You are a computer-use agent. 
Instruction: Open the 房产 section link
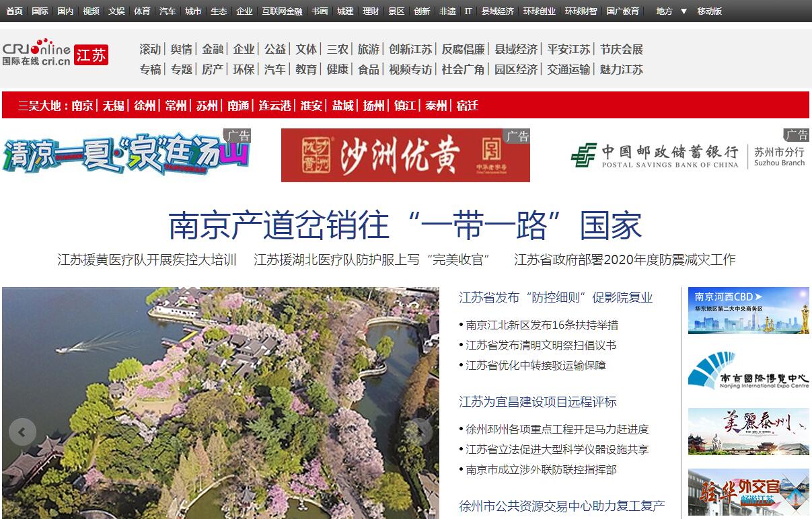click(213, 69)
